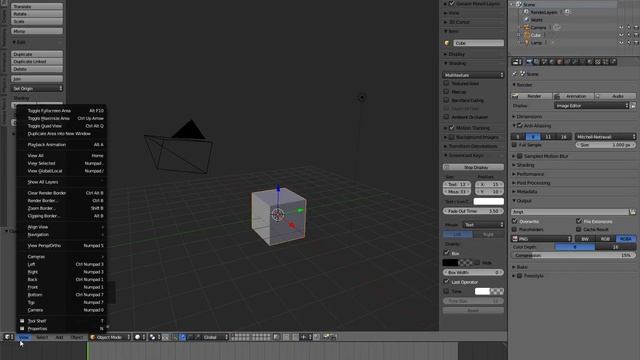Click the Audio mixdown button

coord(616,96)
